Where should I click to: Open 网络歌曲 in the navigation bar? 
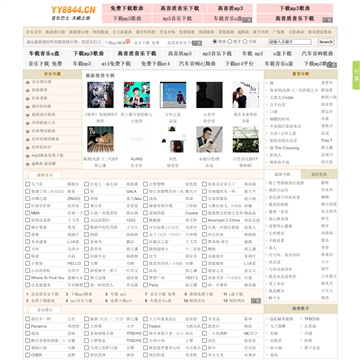[100, 32]
